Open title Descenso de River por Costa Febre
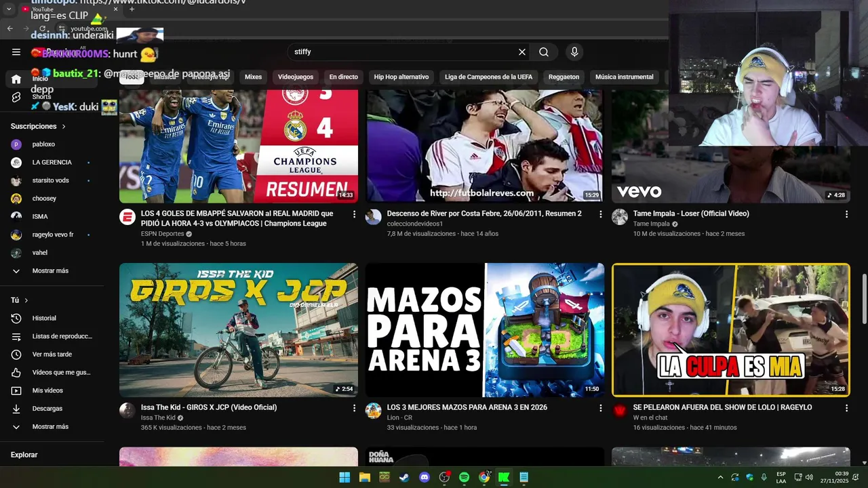Screen dimensions: 868x488 [484, 214]
